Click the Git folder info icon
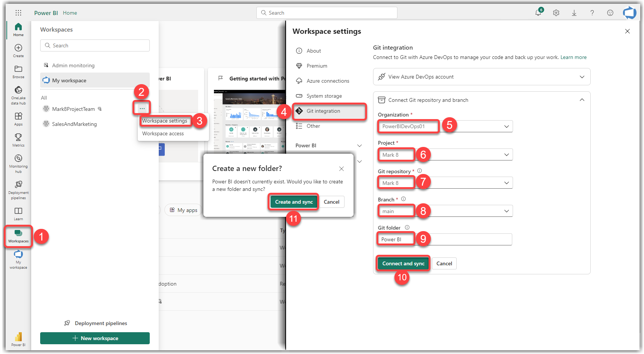 coord(407,227)
